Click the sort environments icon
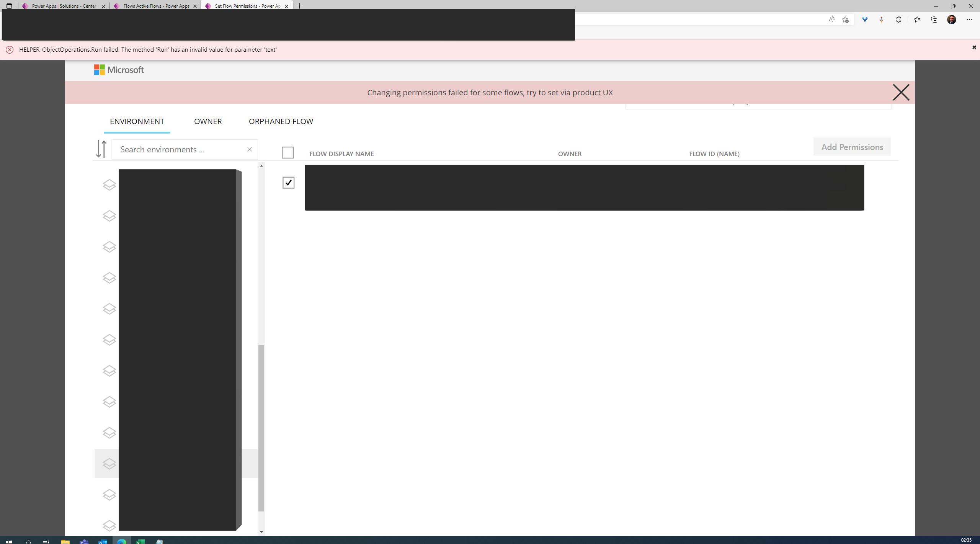 click(x=101, y=149)
